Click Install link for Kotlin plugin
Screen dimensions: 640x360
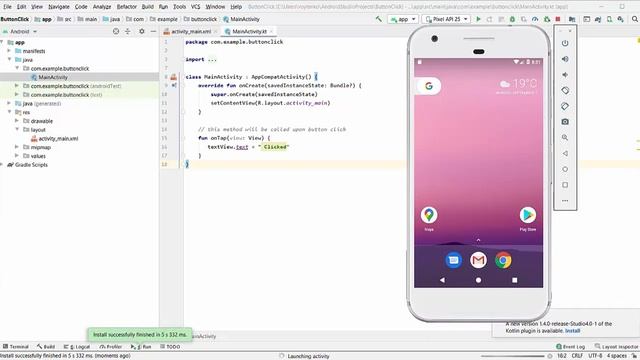click(x=572, y=331)
